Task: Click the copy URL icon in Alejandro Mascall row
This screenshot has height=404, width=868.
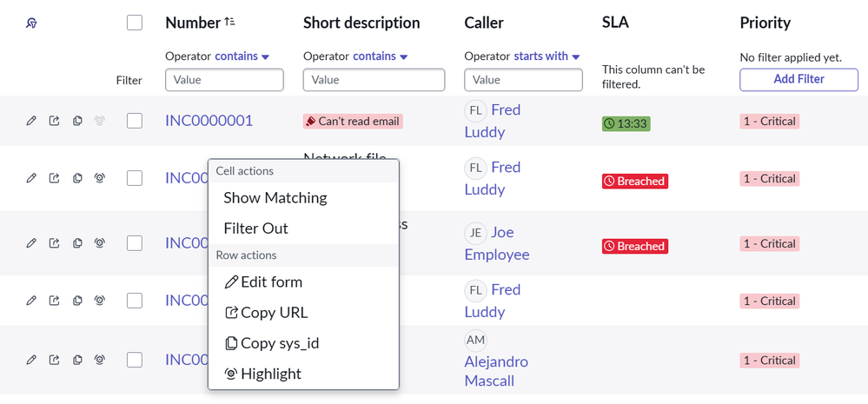Action: 54,360
